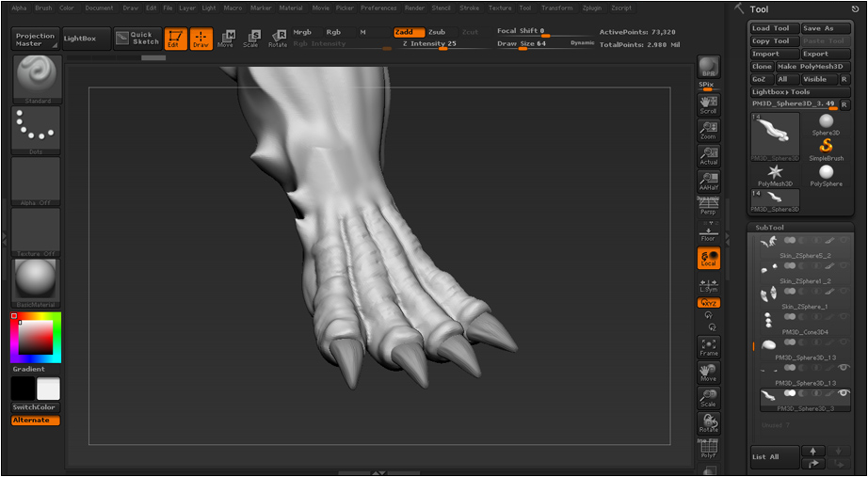This screenshot has height=477, width=868.
Task: Click the Make PolyMesh3D button
Action: coord(812,67)
